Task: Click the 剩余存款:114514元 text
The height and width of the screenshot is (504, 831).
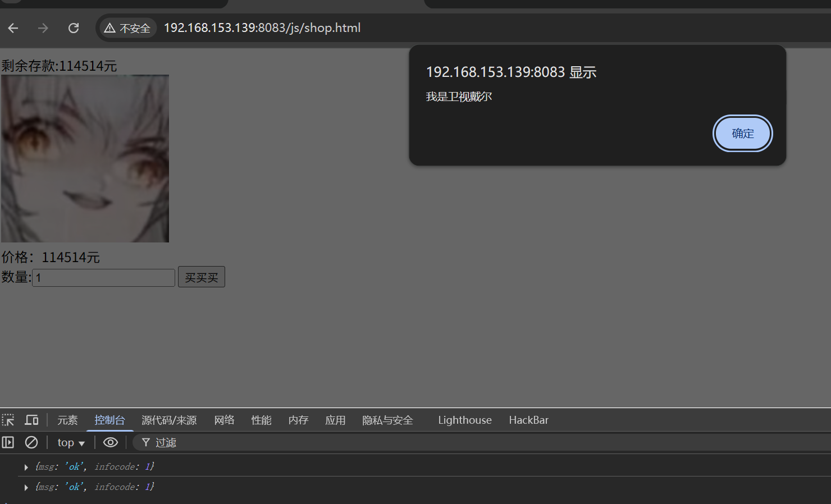Action: (59, 66)
